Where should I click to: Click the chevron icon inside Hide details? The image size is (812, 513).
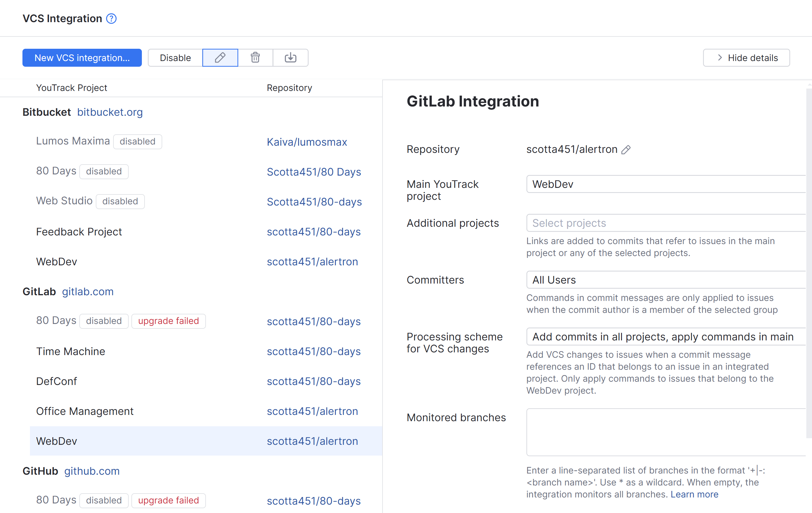[720, 58]
